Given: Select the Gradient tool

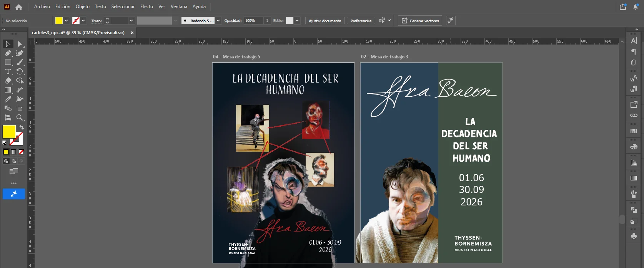Looking at the screenshot, I should click(8, 90).
